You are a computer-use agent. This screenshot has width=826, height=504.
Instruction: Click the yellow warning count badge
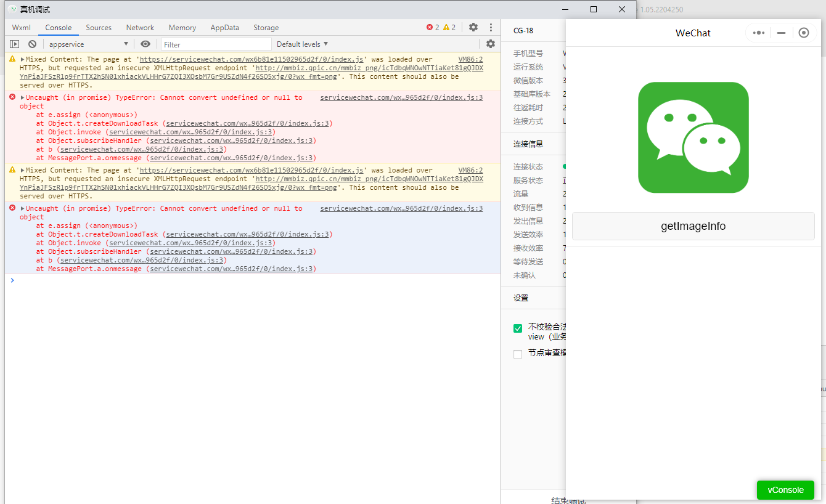449,27
